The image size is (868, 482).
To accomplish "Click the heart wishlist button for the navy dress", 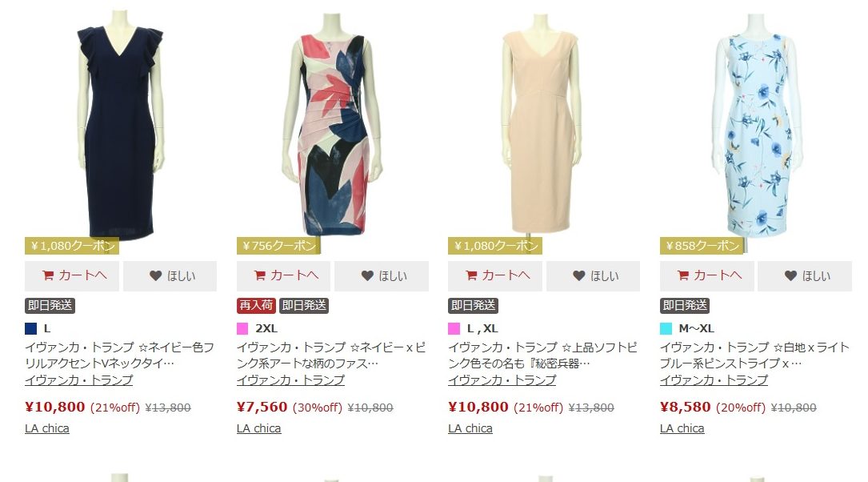I will pos(170,276).
